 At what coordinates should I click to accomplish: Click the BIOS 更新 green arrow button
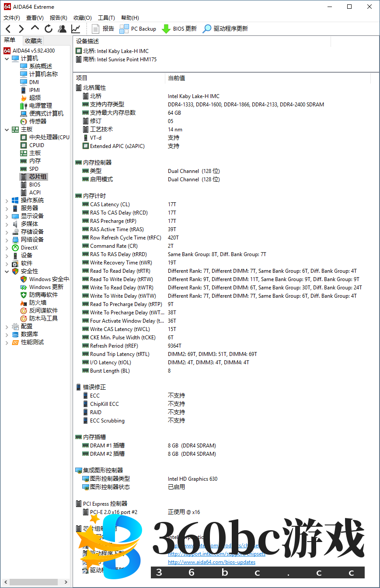coord(179,29)
